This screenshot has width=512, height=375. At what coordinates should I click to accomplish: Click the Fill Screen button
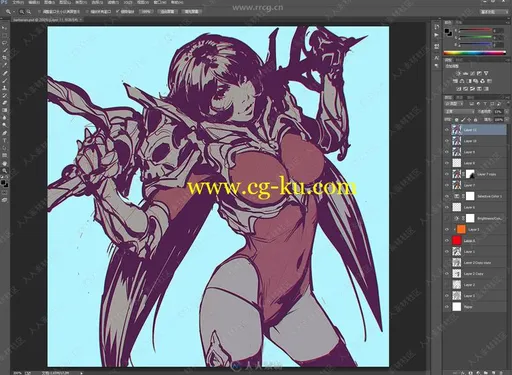[x=191, y=12]
